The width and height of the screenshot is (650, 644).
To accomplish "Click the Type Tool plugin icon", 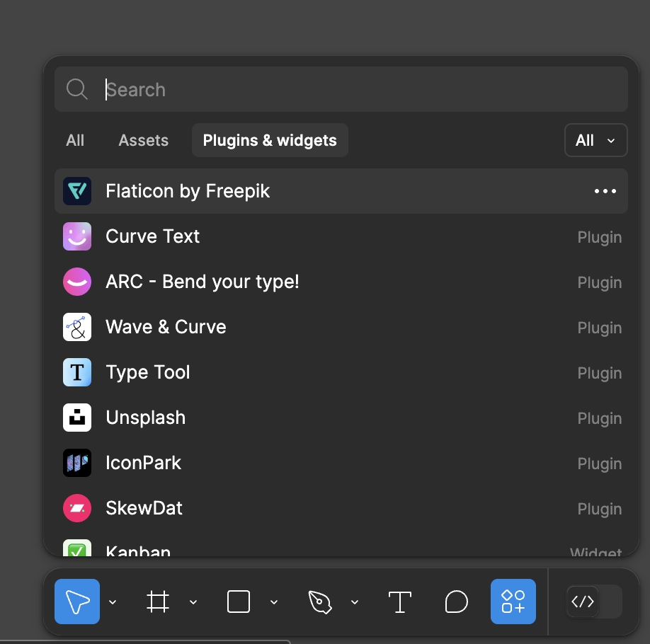I will [x=77, y=372].
